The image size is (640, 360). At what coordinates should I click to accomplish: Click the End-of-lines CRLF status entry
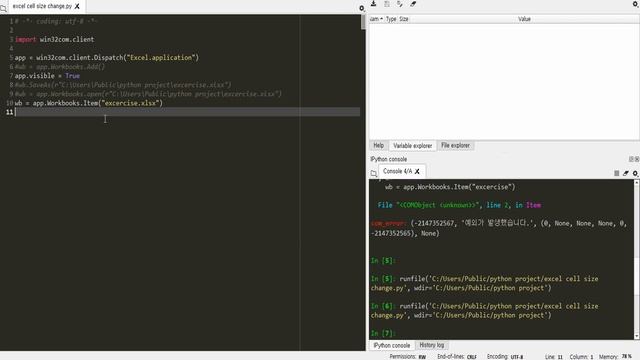pos(457,356)
